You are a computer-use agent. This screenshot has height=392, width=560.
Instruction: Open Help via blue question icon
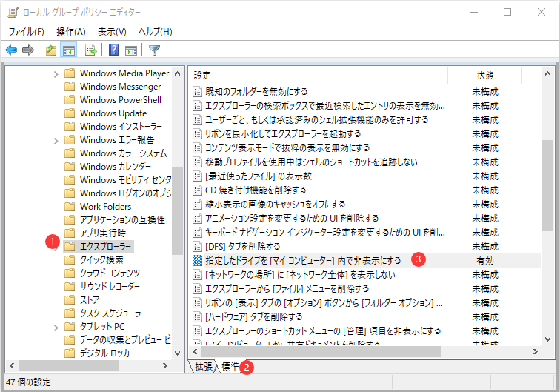(113, 50)
